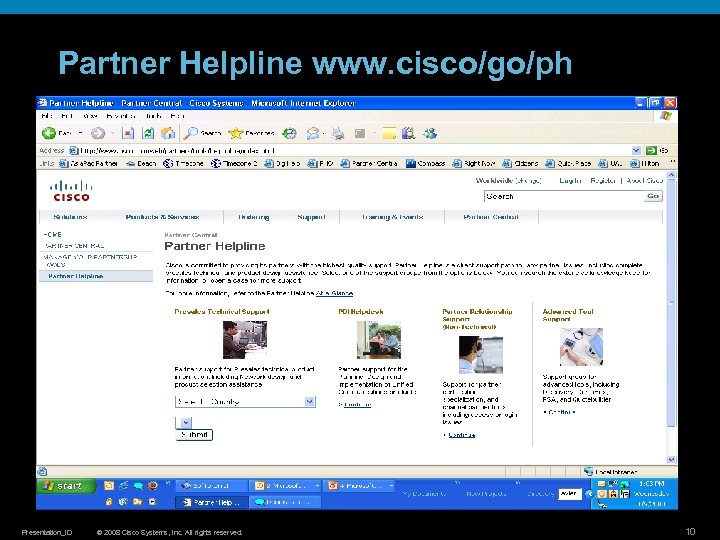Viewport: 720px width, 540px height.
Task: Click Continue under Advanced Tool Support
Action: pyautogui.click(x=562, y=412)
